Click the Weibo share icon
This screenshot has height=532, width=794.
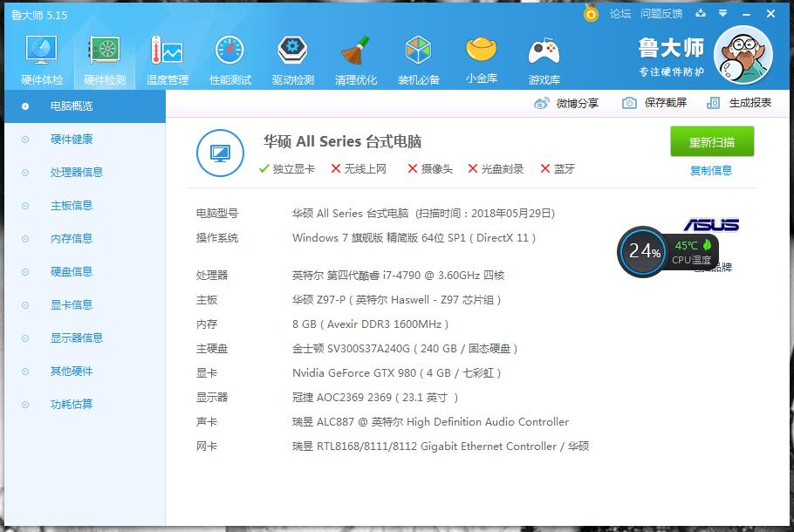click(x=541, y=103)
